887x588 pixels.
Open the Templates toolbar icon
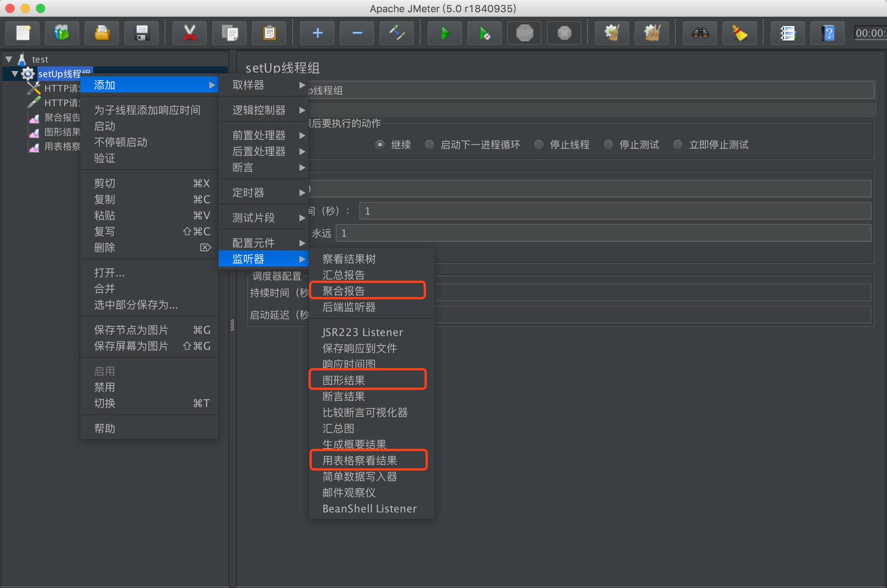[x=62, y=33]
